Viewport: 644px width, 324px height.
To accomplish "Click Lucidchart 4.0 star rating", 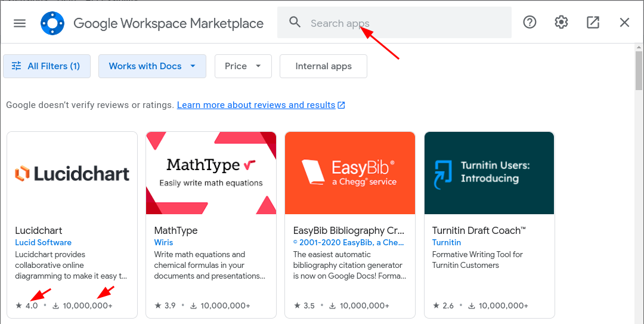I will click(x=27, y=306).
